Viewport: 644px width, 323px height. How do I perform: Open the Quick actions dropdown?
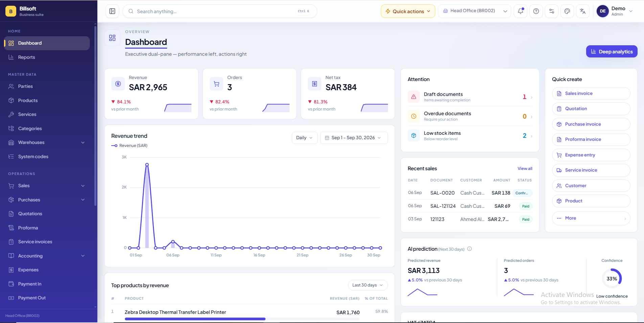408,11
